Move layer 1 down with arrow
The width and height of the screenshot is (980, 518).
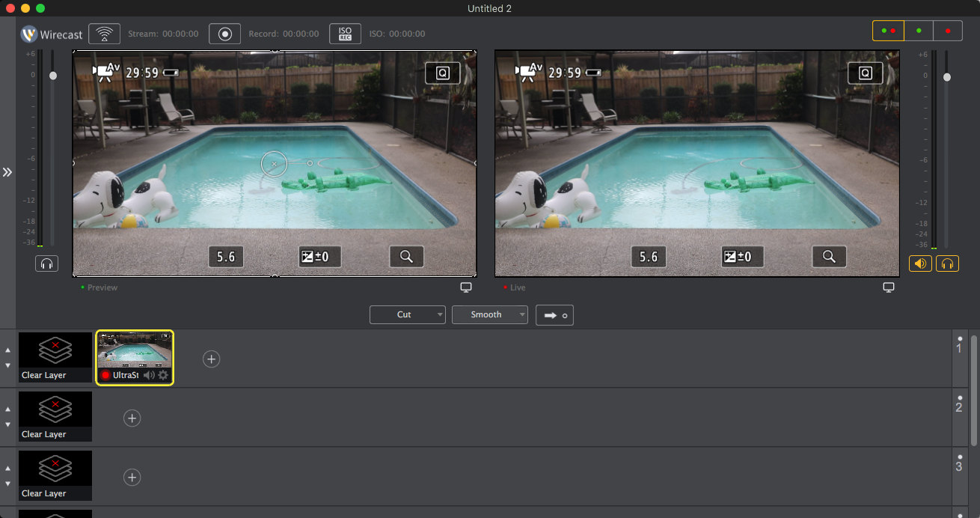[8, 365]
